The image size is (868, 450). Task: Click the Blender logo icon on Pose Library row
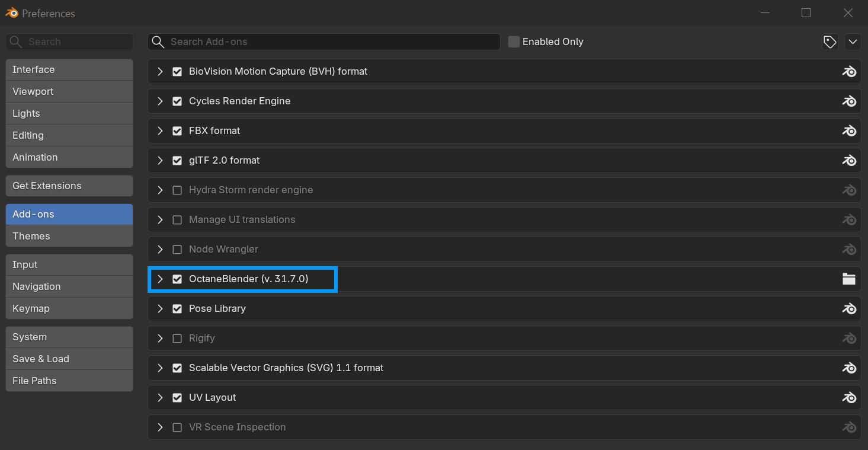tap(849, 308)
